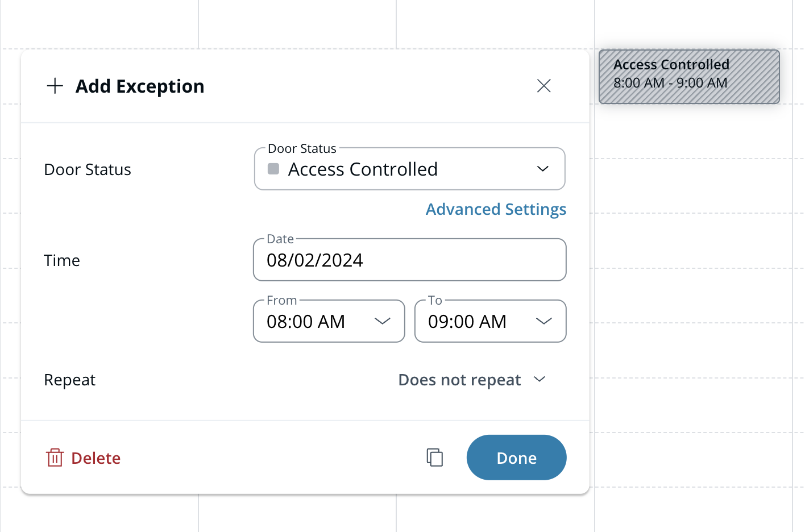Viewport: 805px width, 532px height.
Task: Expand the Door Status chevron arrow
Action: pos(543,169)
